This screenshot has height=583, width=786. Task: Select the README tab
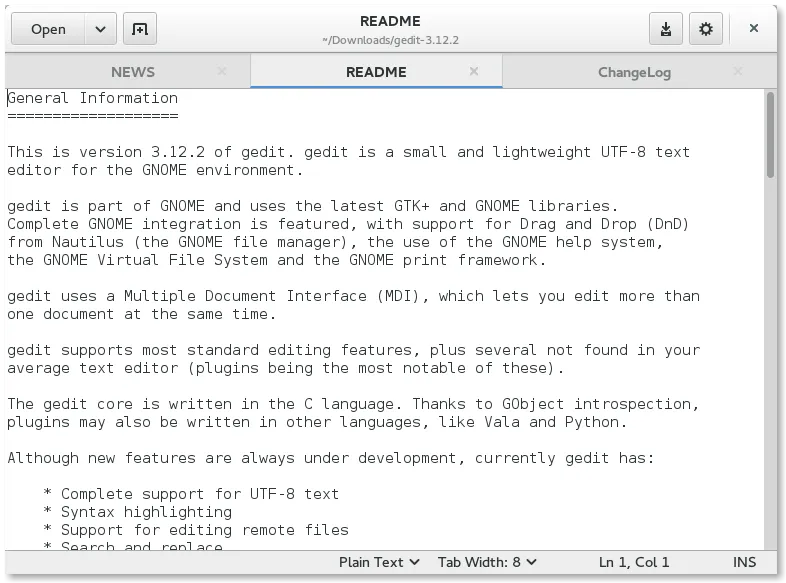pyautogui.click(x=376, y=72)
